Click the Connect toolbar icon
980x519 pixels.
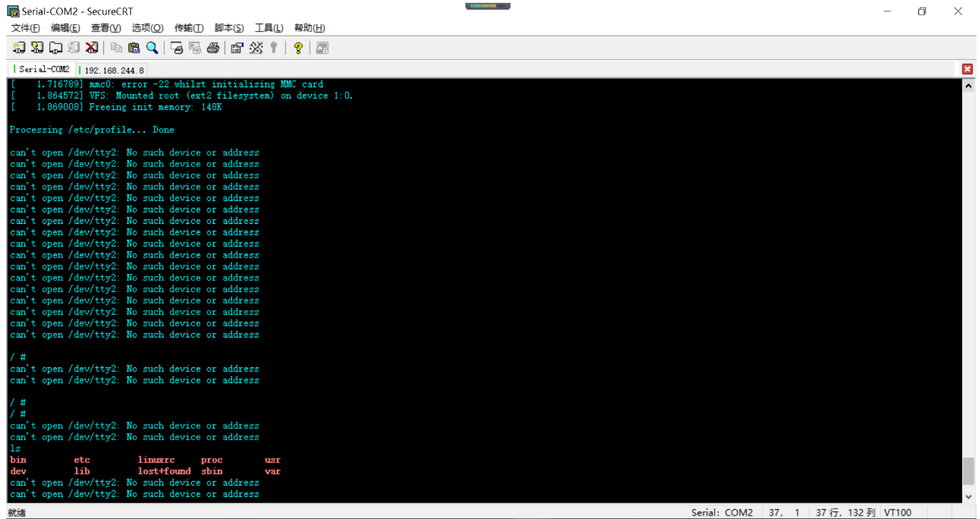[x=19, y=48]
